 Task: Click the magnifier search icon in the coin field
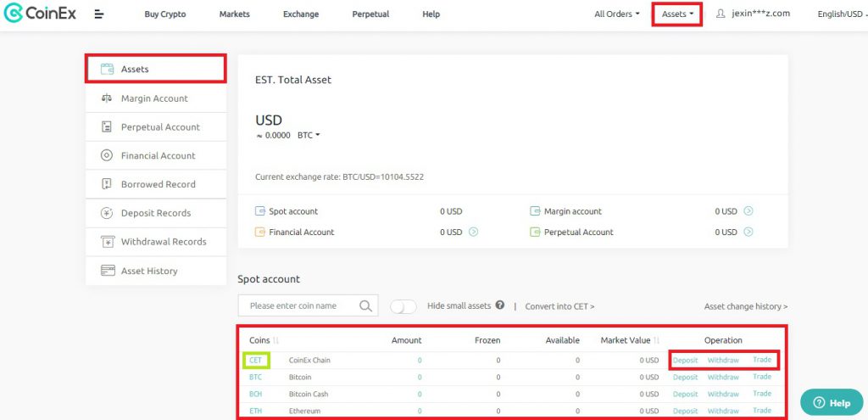[x=365, y=305]
